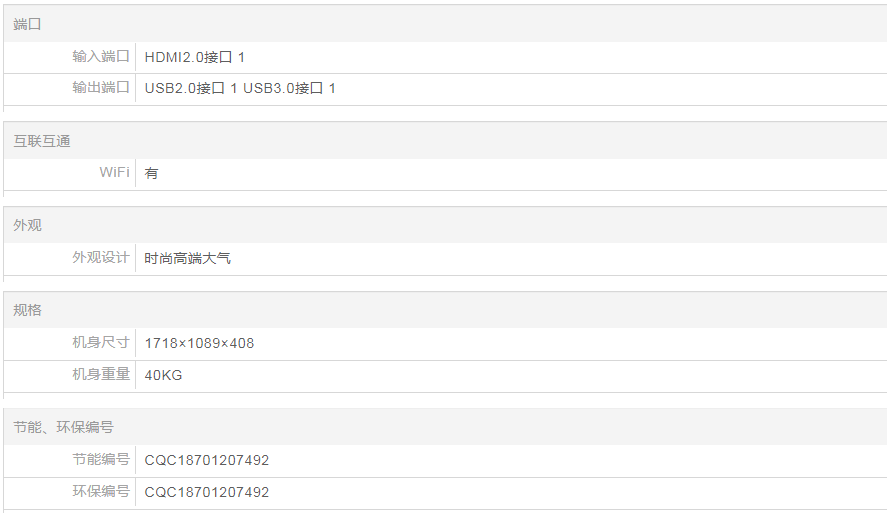Viewport: 892px width, 513px height.
Task: Click the 端口 section header
Action: pos(445,24)
